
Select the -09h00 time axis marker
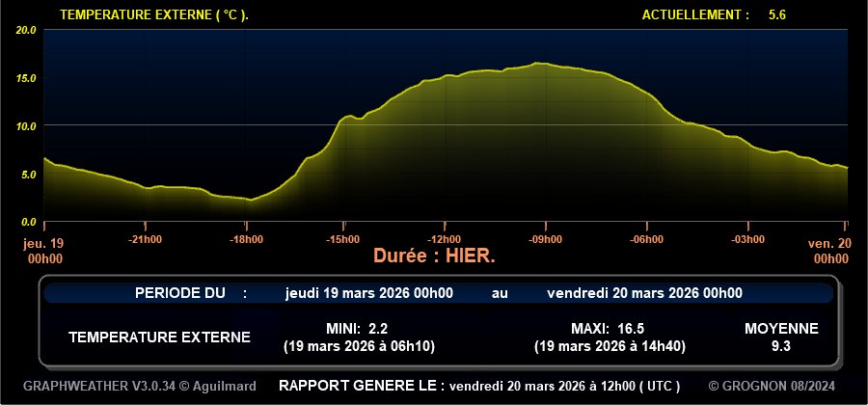click(x=545, y=239)
